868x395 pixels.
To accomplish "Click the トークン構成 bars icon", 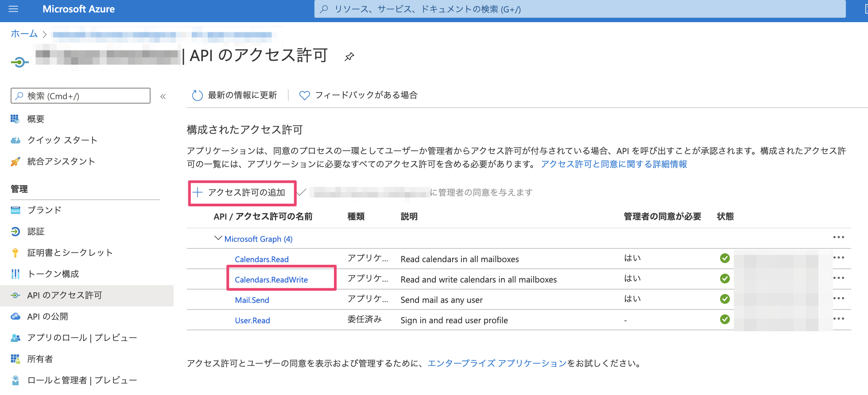I will [x=15, y=274].
